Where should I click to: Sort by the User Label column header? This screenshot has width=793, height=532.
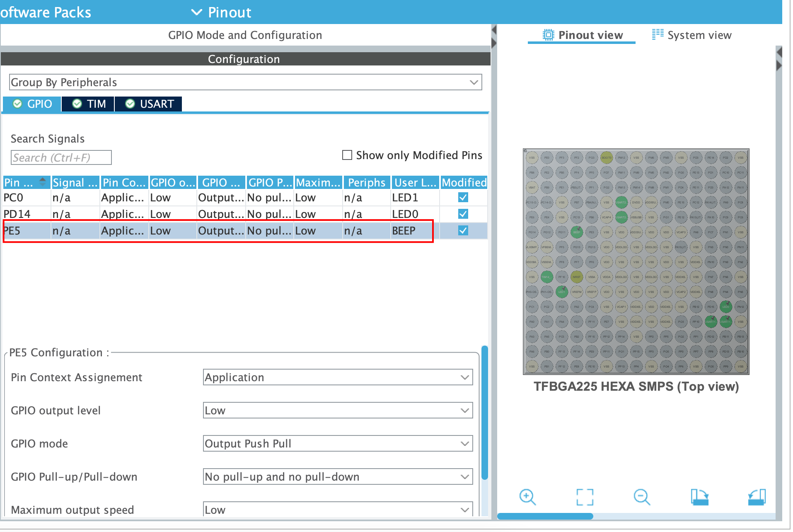[415, 182]
